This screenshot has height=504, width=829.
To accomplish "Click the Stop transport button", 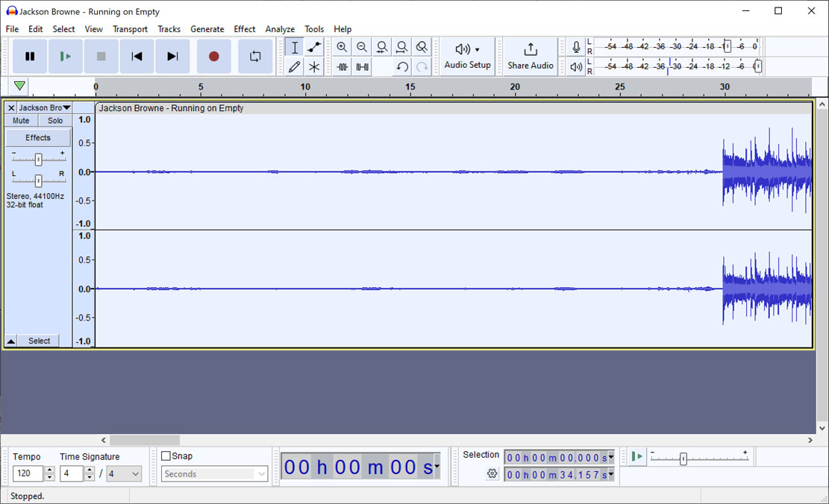I will click(101, 56).
